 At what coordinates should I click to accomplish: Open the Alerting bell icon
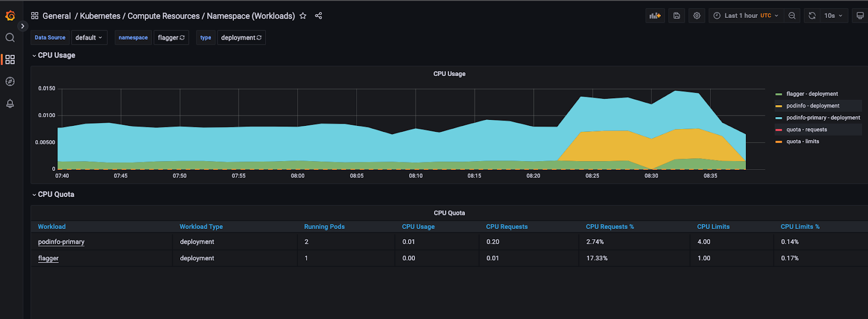pos(10,103)
